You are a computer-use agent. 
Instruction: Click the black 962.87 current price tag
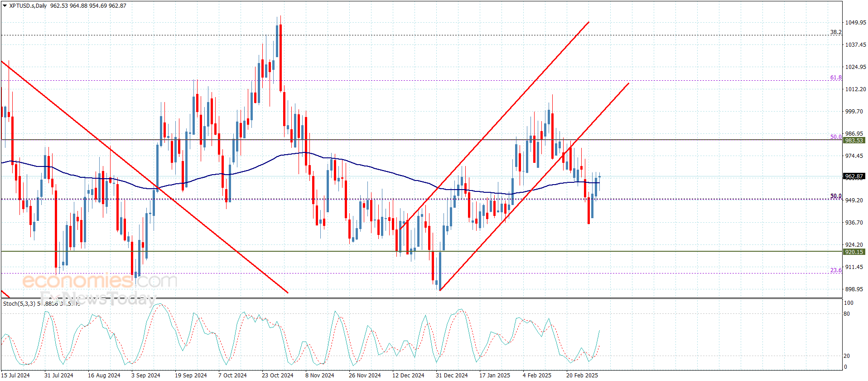point(854,176)
